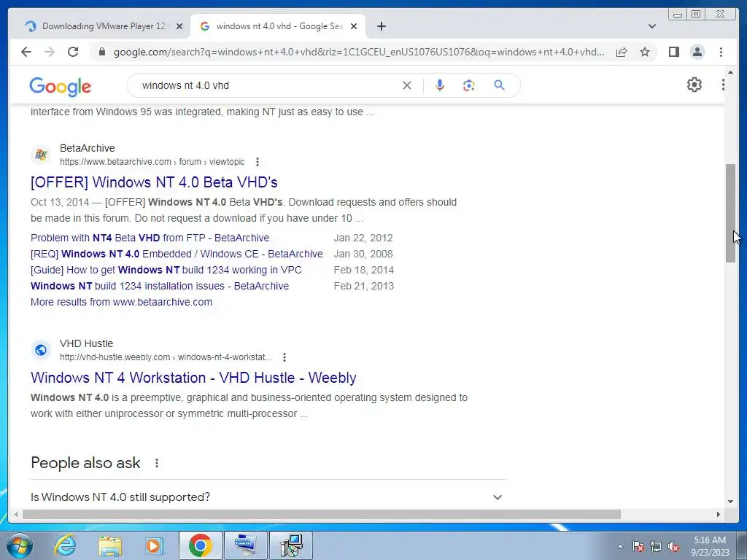Viewport: 747px width, 560px height.
Task: Show hidden system tray icons
Action: coord(620,546)
